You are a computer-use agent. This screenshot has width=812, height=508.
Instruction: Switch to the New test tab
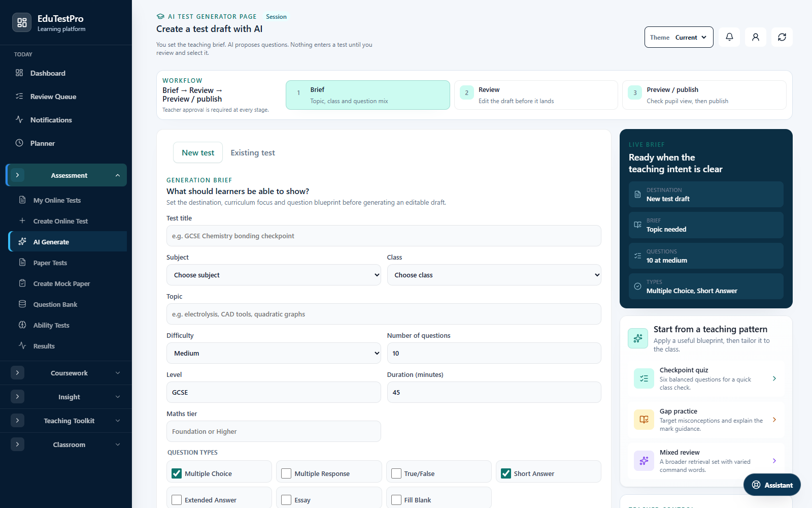tap(198, 152)
